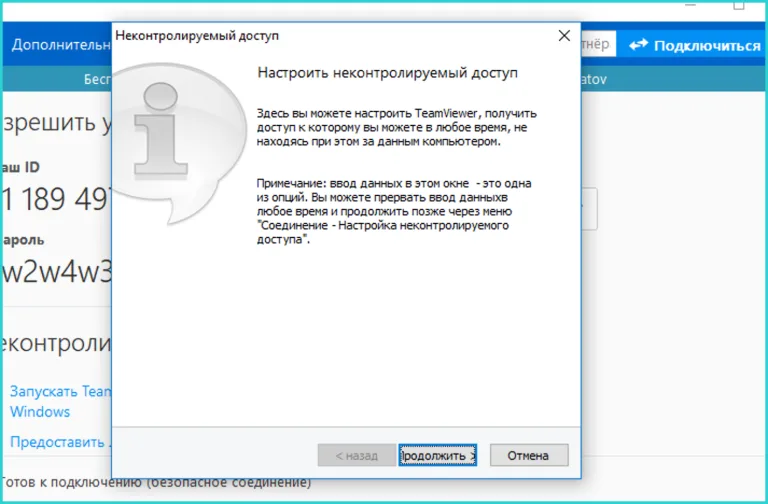Click the large info speech bubble icon
The height and width of the screenshot is (504, 768).
tap(179, 144)
